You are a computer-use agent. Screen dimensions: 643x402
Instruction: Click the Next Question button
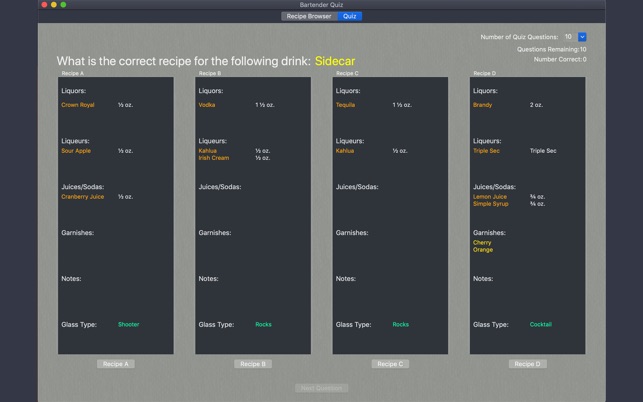321,388
